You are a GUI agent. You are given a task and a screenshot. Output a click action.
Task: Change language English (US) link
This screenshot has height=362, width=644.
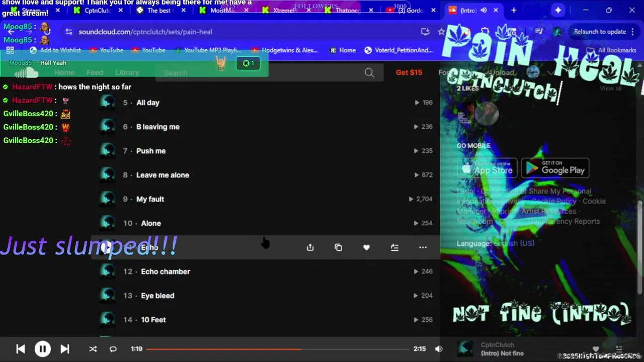click(514, 243)
